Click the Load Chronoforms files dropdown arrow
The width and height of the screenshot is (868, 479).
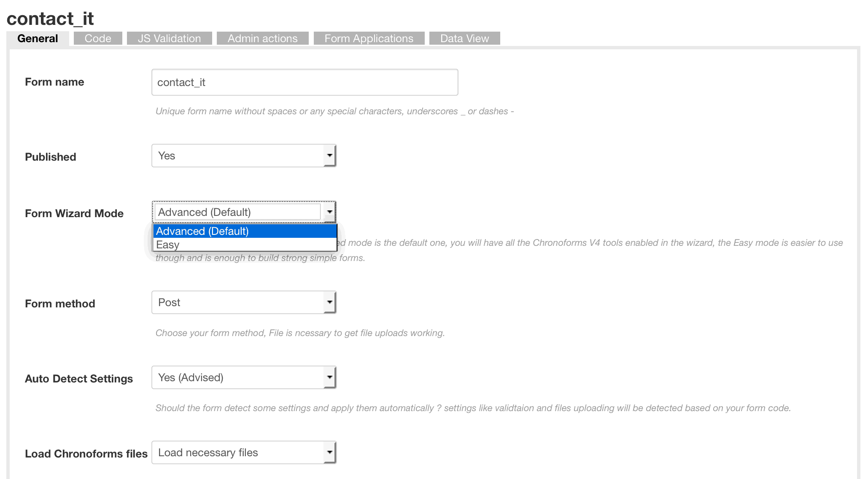330,452
